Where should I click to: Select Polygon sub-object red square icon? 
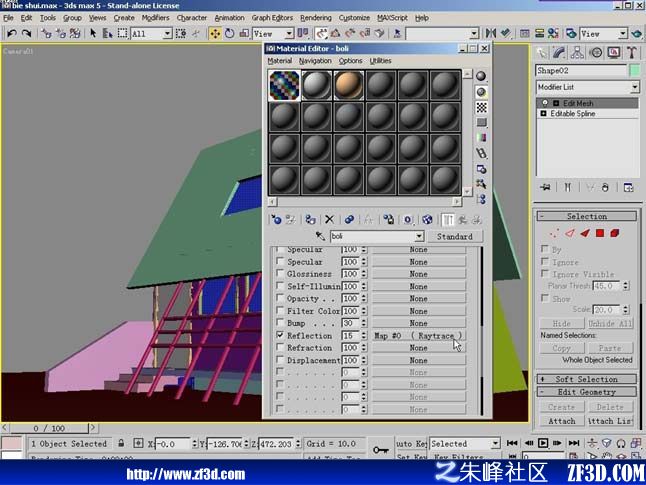click(x=600, y=233)
